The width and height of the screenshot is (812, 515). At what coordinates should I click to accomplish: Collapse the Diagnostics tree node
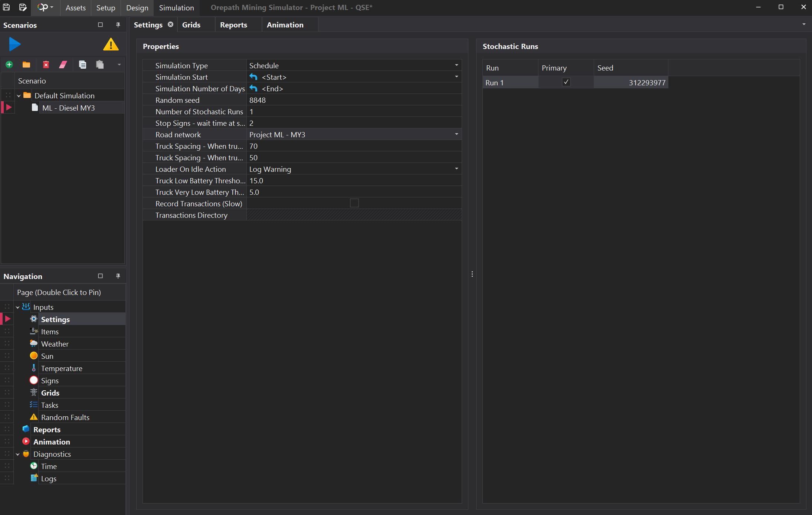17,454
